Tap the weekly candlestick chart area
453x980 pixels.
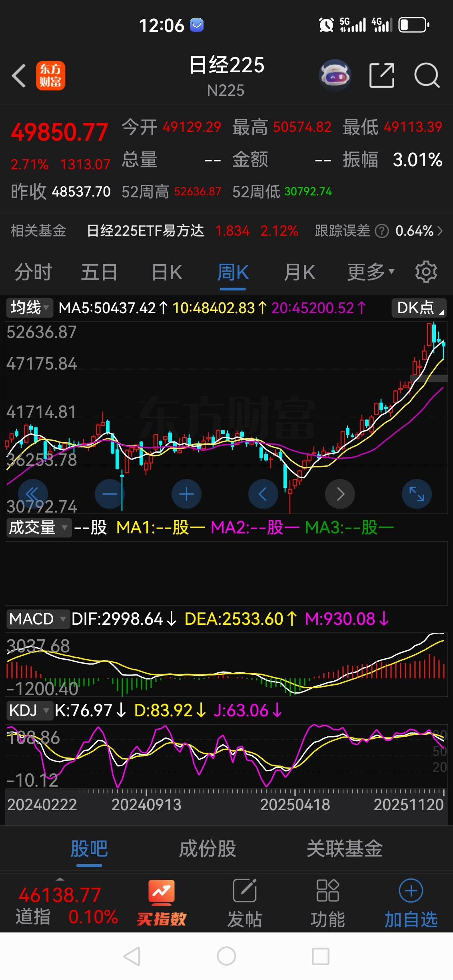tap(226, 417)
